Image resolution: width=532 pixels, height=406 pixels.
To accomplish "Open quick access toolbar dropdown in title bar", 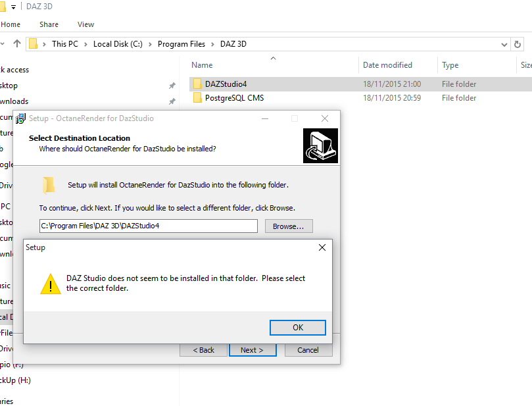I will [x=13, y=7].
